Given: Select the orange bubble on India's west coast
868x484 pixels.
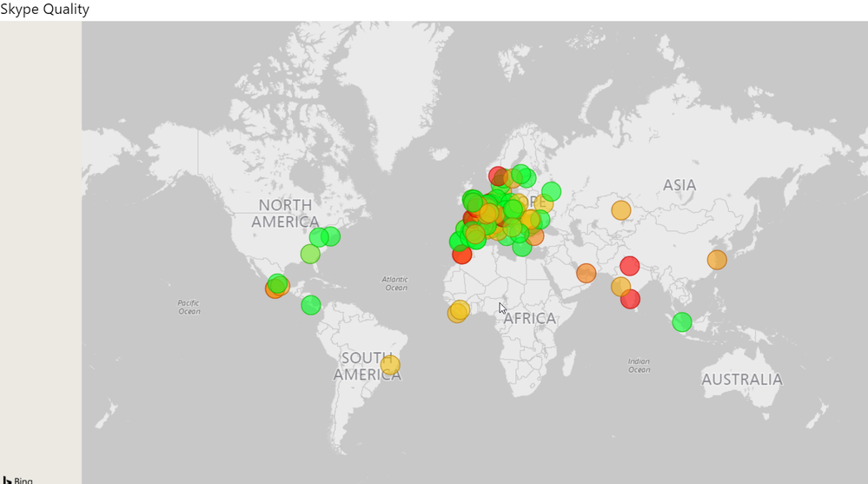Looking at the screenshot, I should pos(620,286).
